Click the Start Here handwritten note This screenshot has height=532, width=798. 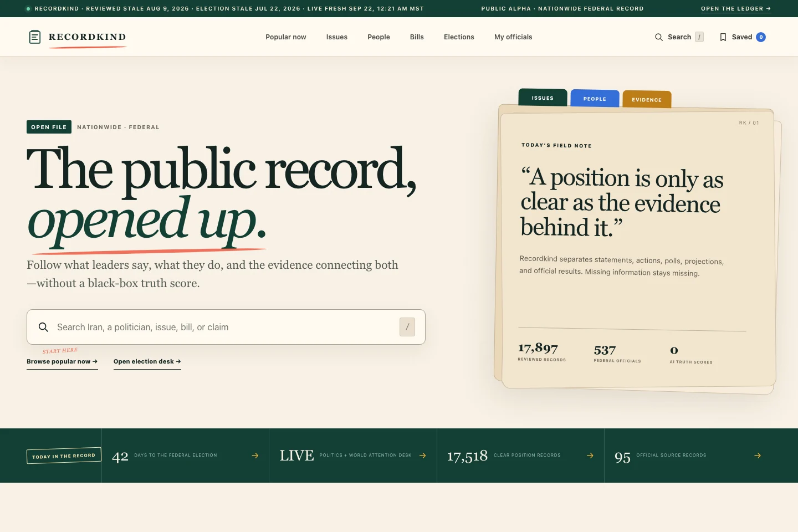coord(60,351)
